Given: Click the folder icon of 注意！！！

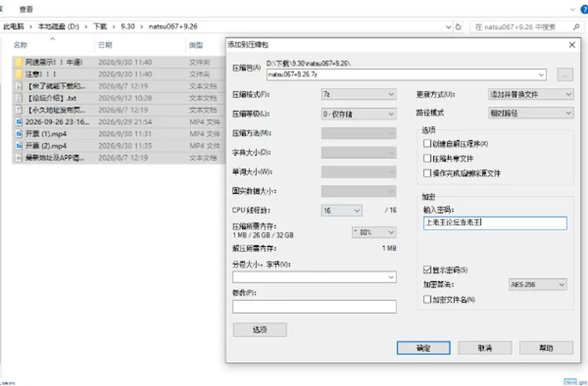Looking at the screenshot, I should point(19,74).
